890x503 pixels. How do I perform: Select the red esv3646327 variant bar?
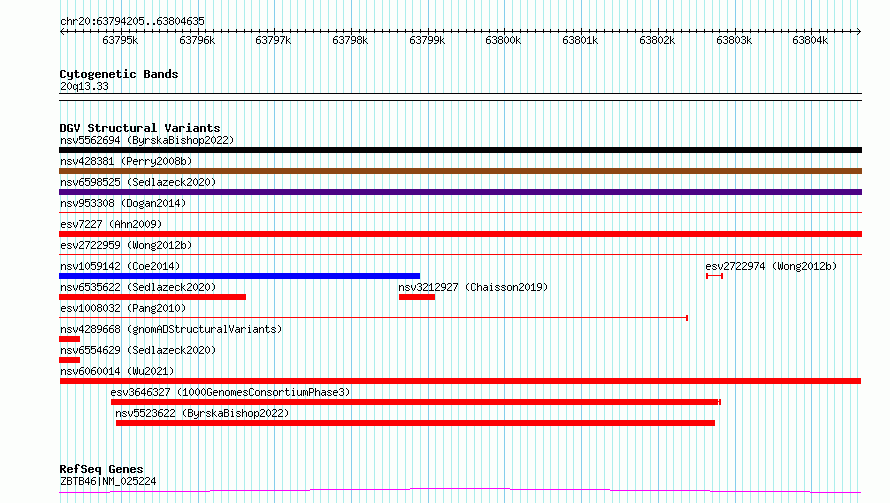click(416, 402)
